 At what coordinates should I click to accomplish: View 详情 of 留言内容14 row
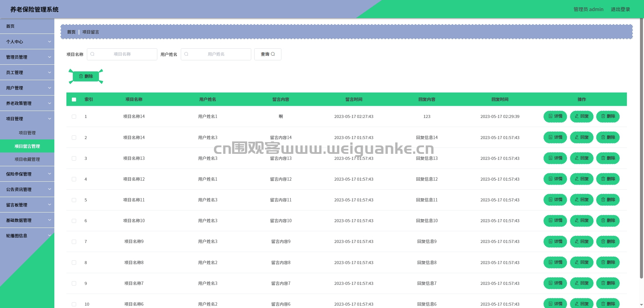pyautogui.click(x=555, y=137)
